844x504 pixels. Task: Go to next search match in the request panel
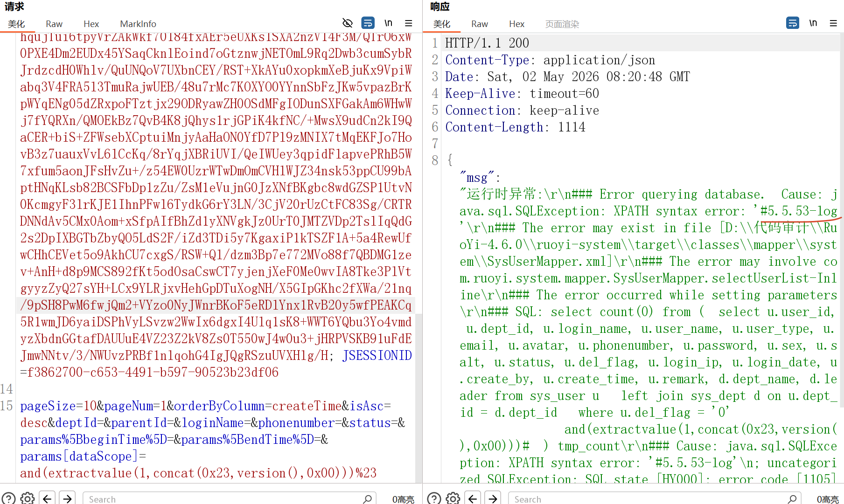point(68,498)
